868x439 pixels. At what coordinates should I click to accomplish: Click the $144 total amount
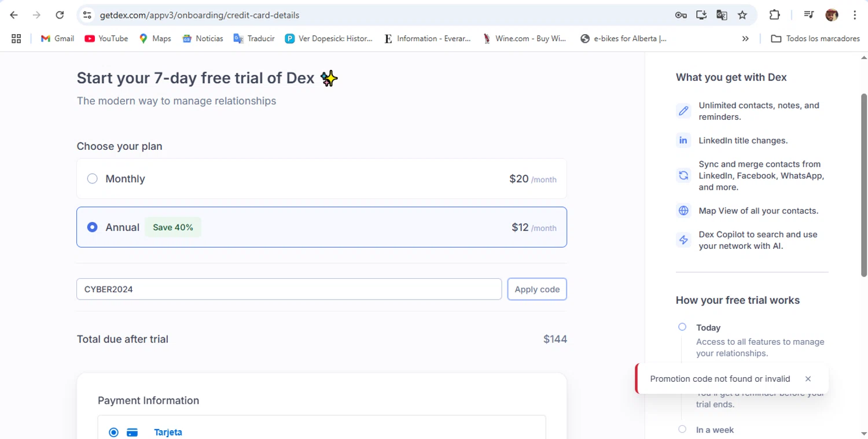coord(555,339)
